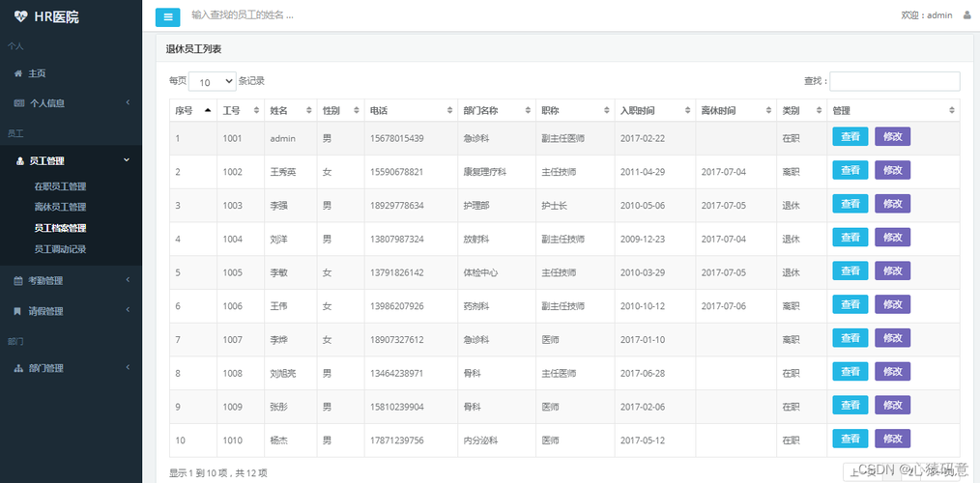The width and height of the screenshot is (980, 483).
Task: Click phone number 15678015439
Action: tap(397, 138)
